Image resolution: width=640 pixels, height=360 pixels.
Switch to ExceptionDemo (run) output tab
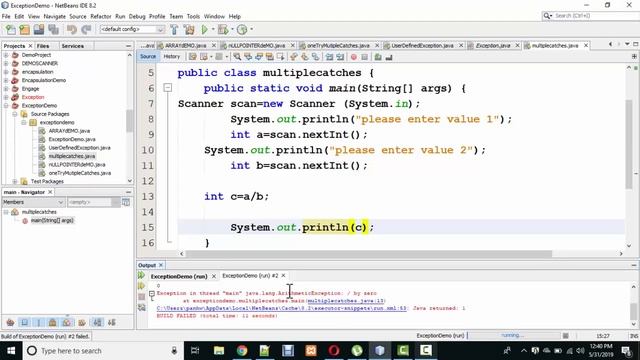click(x=179, y=276)
